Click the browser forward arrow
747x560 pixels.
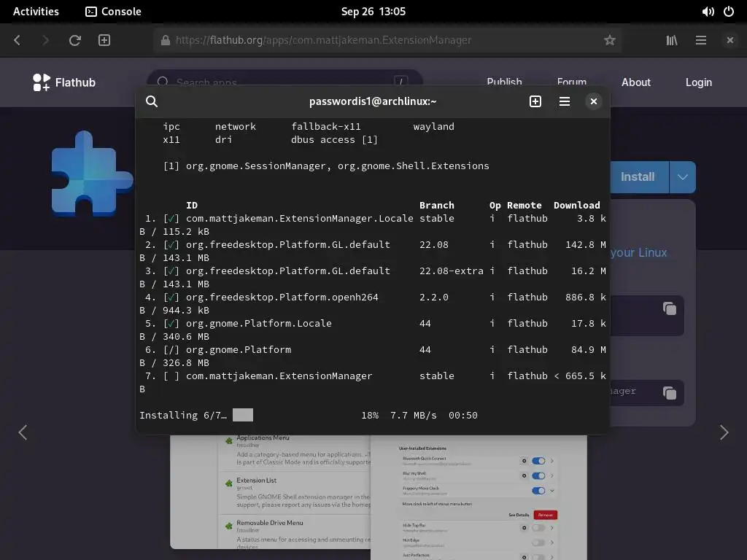click(x=45, y=40)
